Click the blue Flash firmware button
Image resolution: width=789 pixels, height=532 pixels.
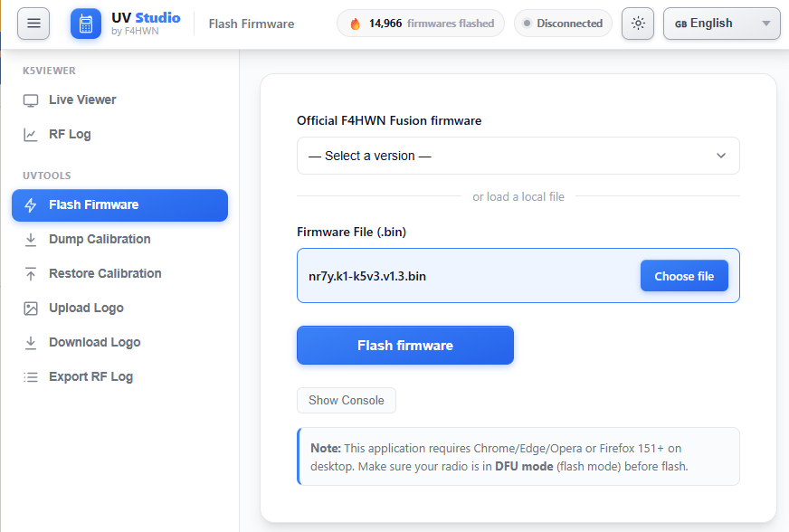(x=405, y=346)
